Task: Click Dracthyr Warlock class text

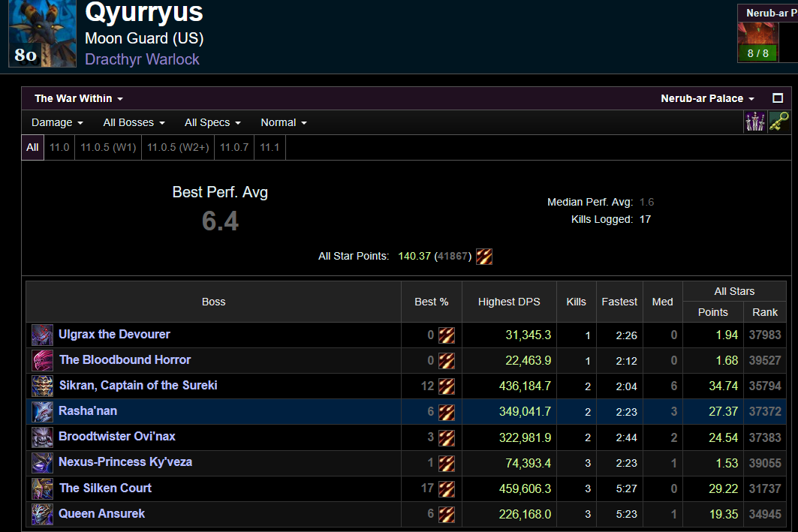Action: (x=142, y=59)
